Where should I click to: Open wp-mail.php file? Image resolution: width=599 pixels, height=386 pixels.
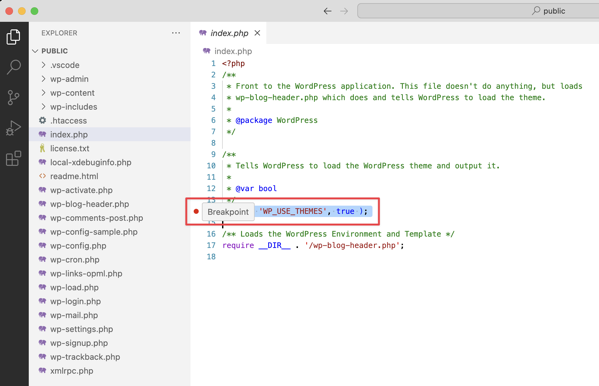coord(110,315)
